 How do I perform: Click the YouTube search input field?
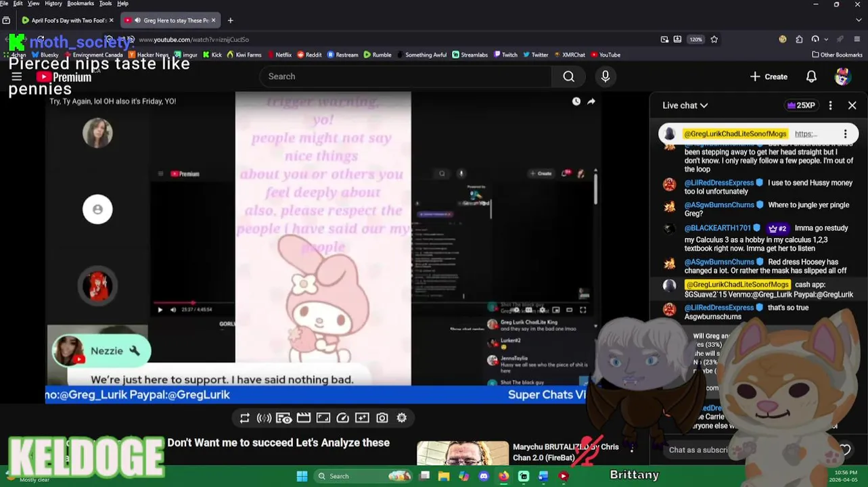click(x=406, y=76)
